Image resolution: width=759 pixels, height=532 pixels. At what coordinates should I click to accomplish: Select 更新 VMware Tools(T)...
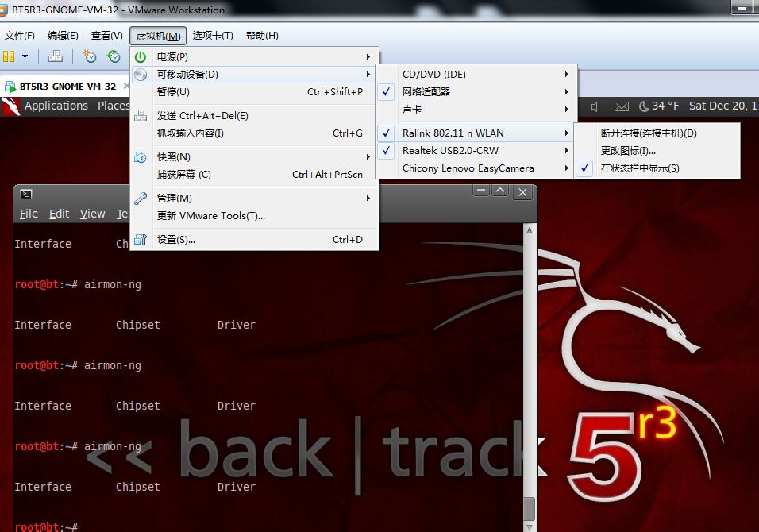(x=255, y=215)
